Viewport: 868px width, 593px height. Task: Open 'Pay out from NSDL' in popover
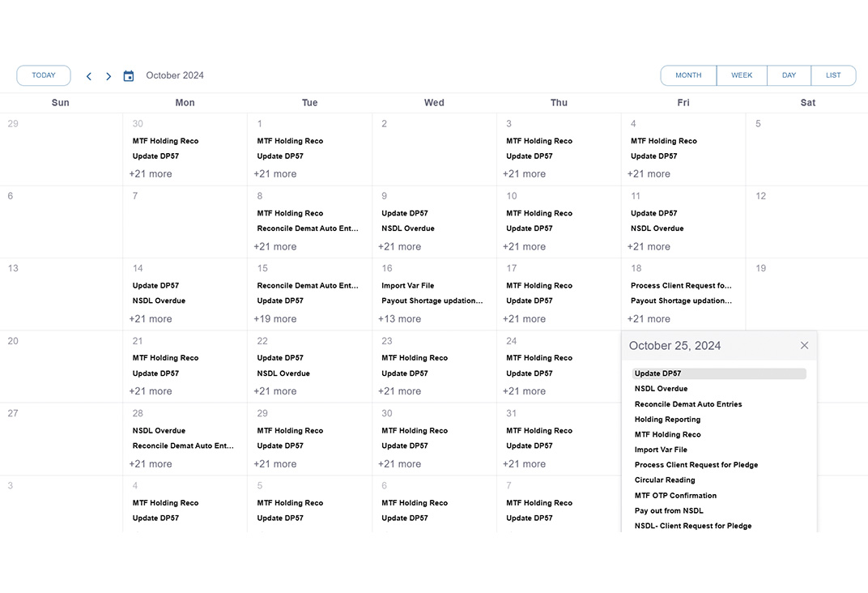pos(669,510)
